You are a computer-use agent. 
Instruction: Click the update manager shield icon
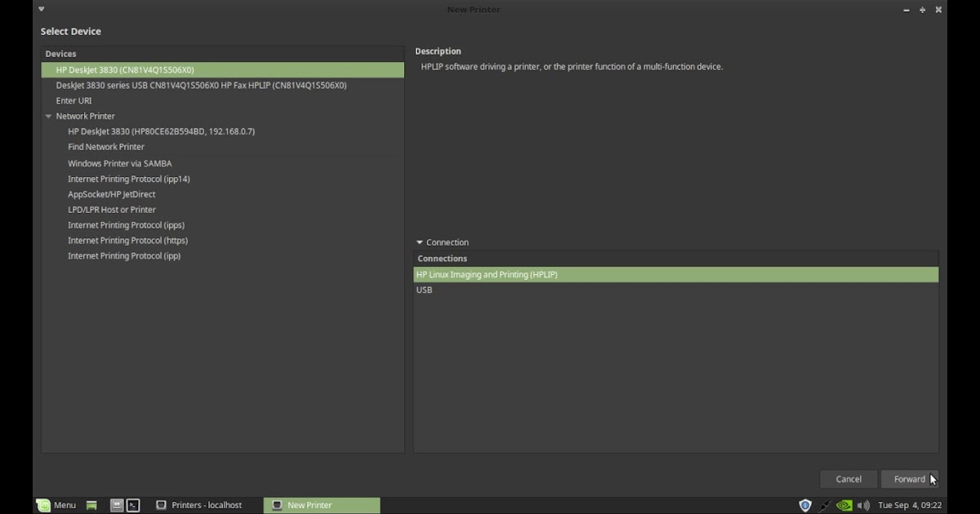click(x=805, y=505)
